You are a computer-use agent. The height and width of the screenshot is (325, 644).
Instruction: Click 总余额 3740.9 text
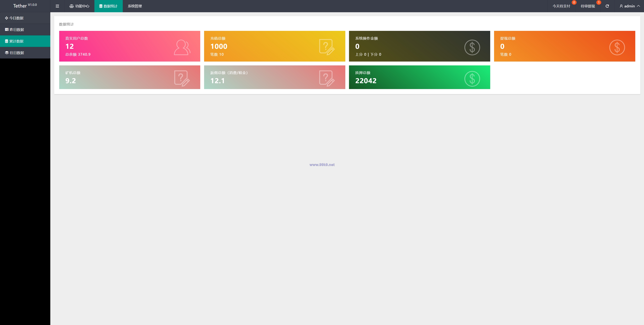tap(78, 54)
